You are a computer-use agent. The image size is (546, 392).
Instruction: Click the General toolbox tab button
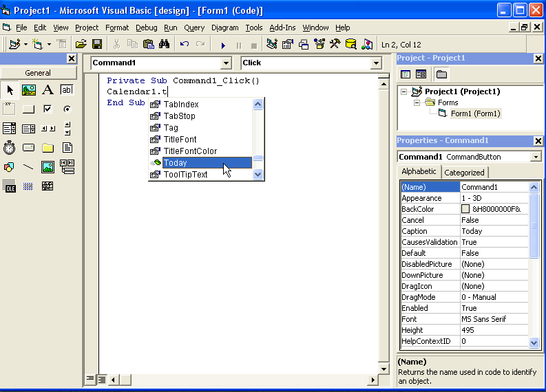[38, 73]
